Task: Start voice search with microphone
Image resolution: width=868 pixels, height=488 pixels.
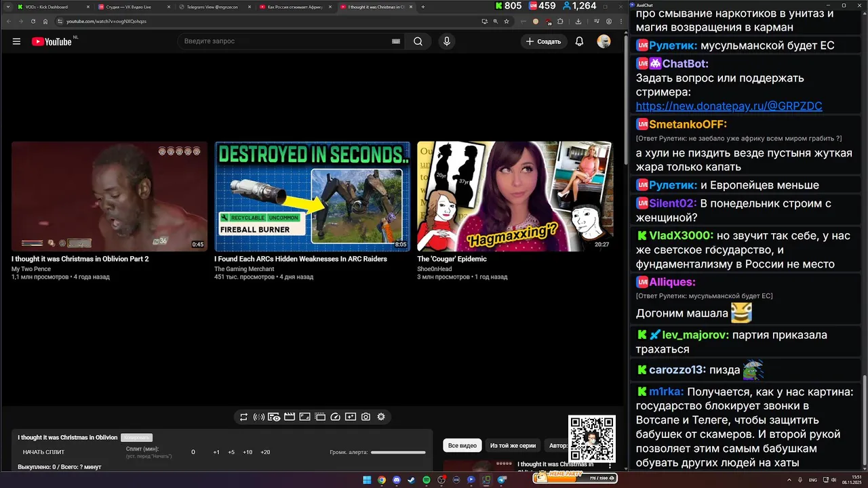Action: (446, 41)
